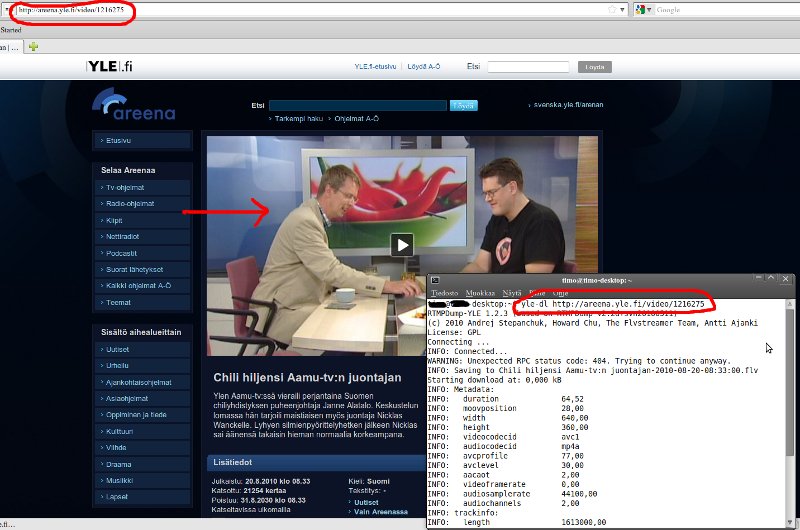
Task: Select the Asiaohjelmat category
Action: click(142, 398)
